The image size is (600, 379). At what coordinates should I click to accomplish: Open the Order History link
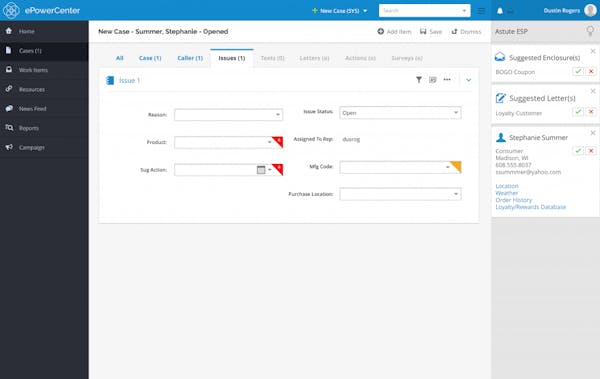[x=514, y=200]
